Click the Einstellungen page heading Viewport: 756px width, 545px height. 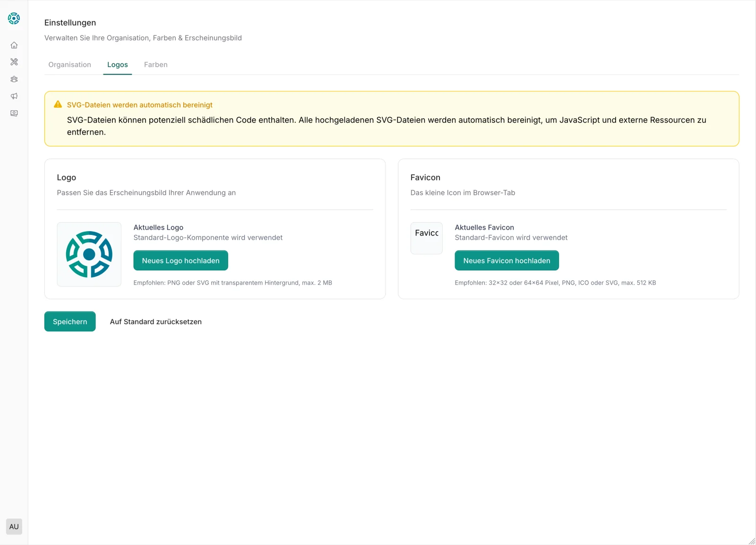70,23
